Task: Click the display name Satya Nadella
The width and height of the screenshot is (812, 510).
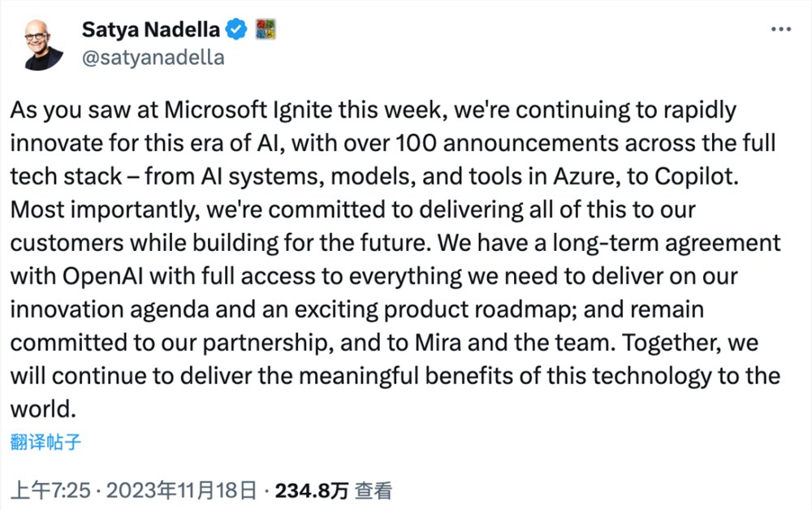Action: click(x=151, y=29)
